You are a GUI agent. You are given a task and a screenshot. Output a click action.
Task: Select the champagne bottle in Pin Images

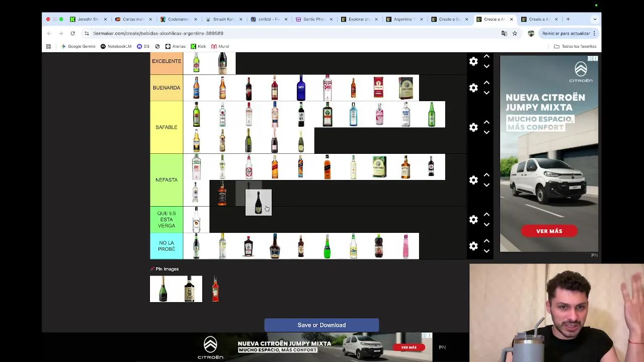coord(163,289)
